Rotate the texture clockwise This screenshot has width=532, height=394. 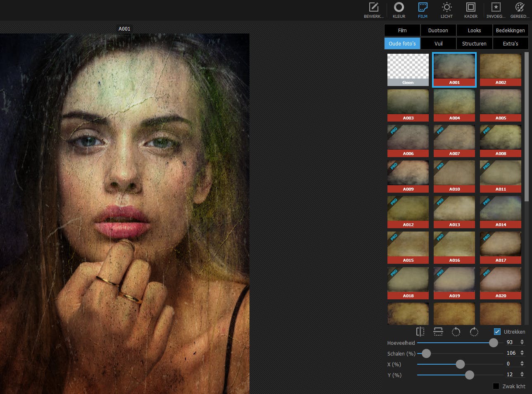tap(474, 332)
